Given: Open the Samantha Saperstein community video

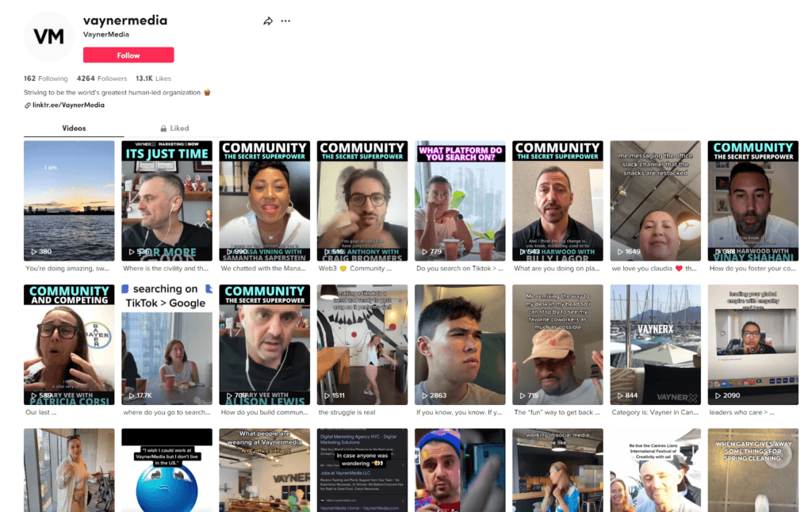Looking at the screenshot, I should [x=265, y=201].
